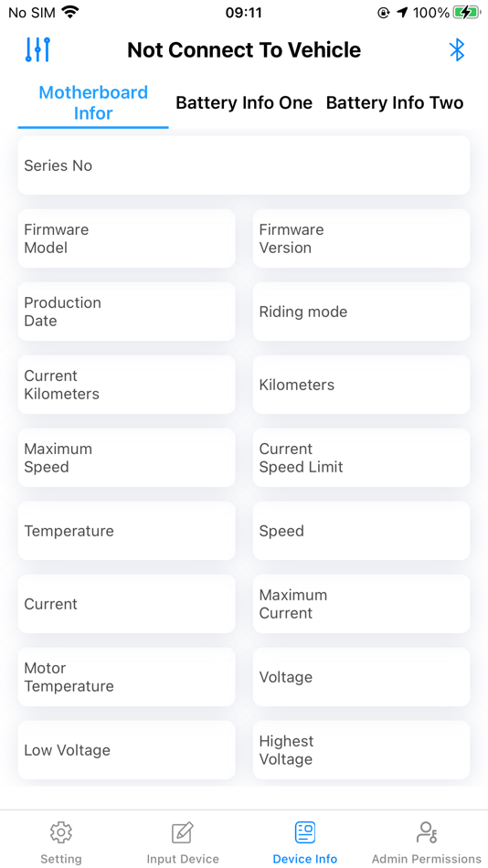
Task: Tap the Highest Voltage card
Action: tap(361, 750)
